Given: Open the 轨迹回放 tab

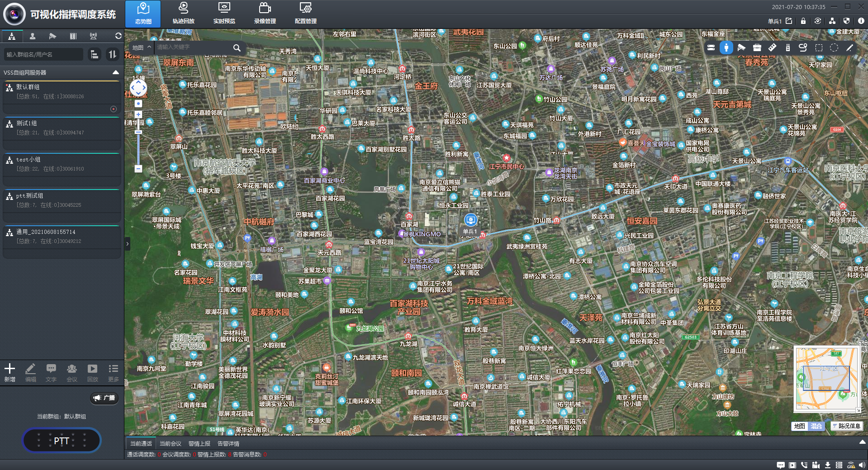Looking at the screenshot, I should pos(183,14).
